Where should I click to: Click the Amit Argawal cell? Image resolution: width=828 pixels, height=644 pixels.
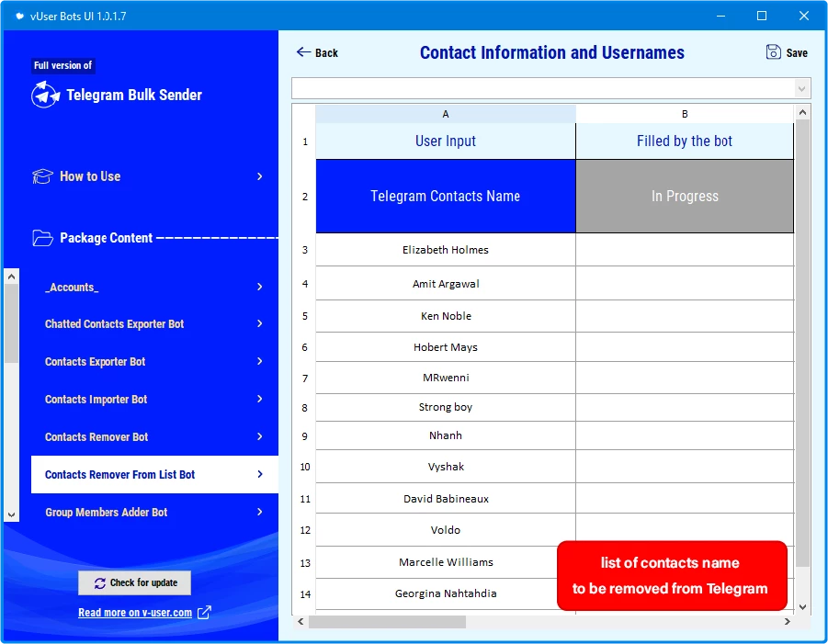tap(446, 284)
